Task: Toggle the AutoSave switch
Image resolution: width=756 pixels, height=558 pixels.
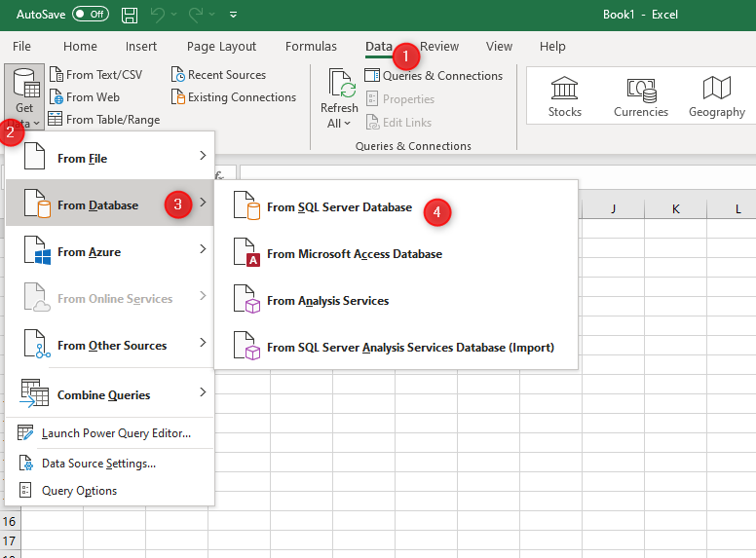Action: click(91, 15)
